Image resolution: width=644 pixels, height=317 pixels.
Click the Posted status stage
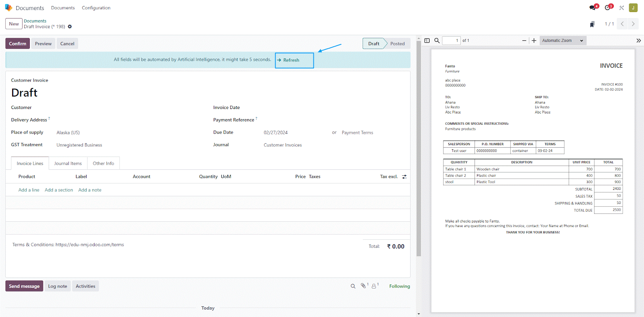tap(398, 44)
